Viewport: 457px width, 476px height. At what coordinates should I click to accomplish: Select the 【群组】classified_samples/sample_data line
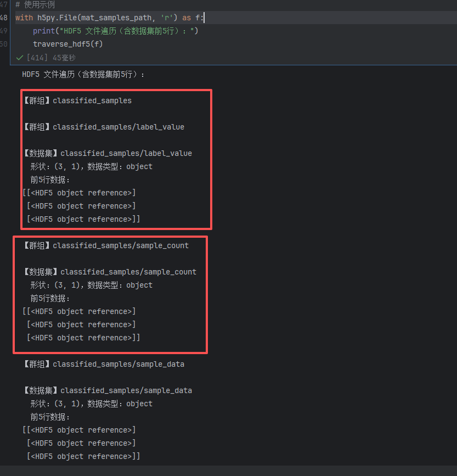coord(104,364)
